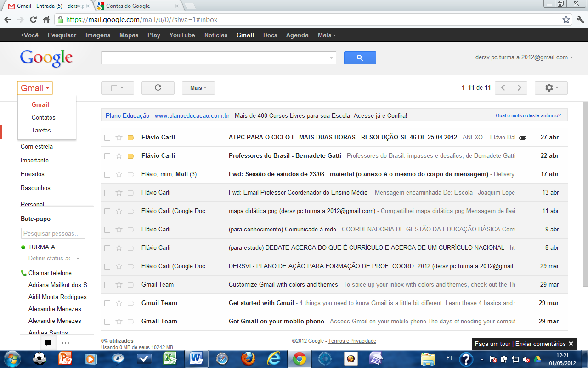Star the Professores do Brasil email
The image size is (588, 368).
tap(119, 155)
